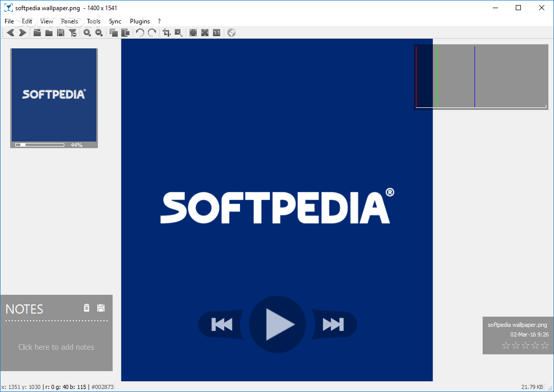The image size is (554, 392).
Task: Click the histogram panel
Action: coord(481,77)
